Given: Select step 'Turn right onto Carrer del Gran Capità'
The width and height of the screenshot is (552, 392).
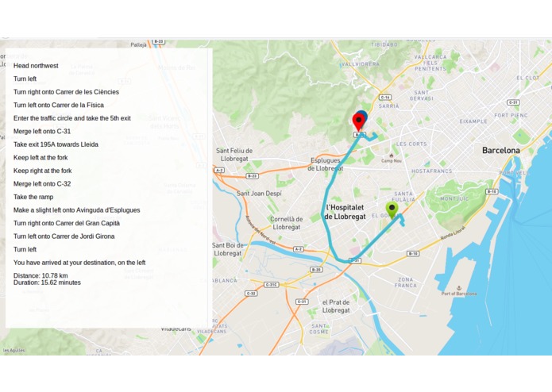Looking at the screenshot, I should 67,223.
